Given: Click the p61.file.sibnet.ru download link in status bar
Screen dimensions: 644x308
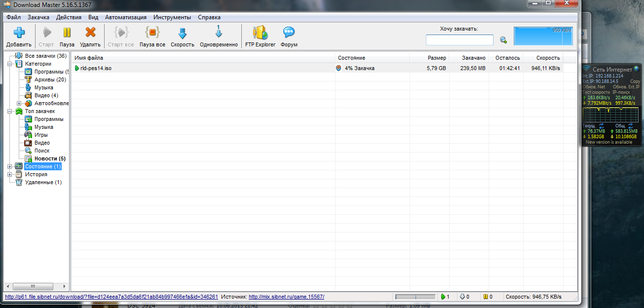Looking at the screenshot, I should (111, 297).
